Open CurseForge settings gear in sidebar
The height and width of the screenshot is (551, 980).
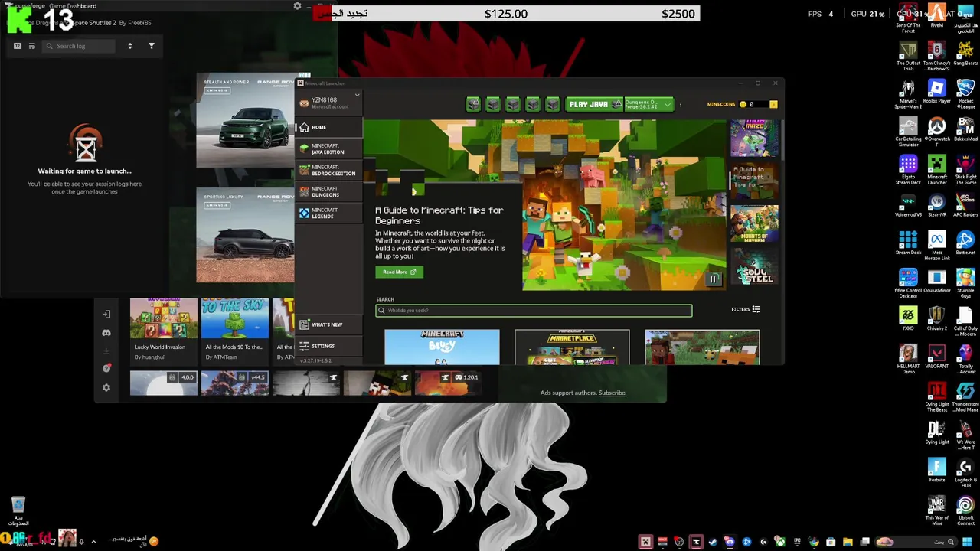click(106, 387)
